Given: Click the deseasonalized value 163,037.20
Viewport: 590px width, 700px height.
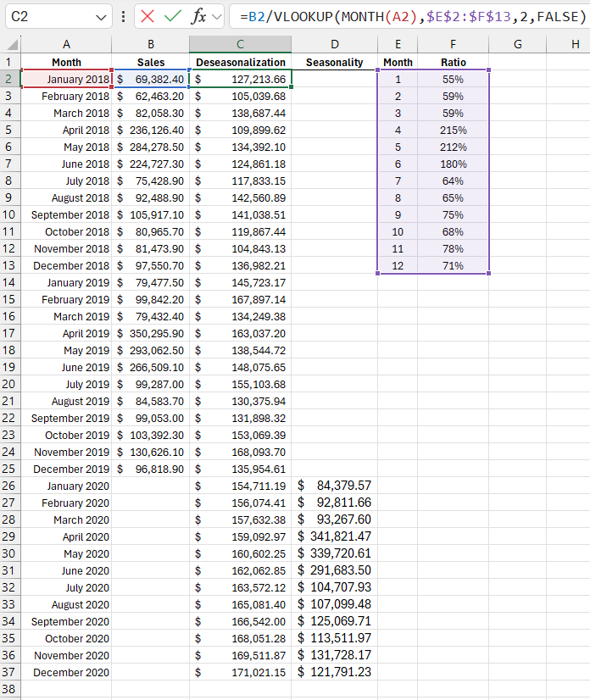Looking at the screenshot, I should (x=240, y=334).
